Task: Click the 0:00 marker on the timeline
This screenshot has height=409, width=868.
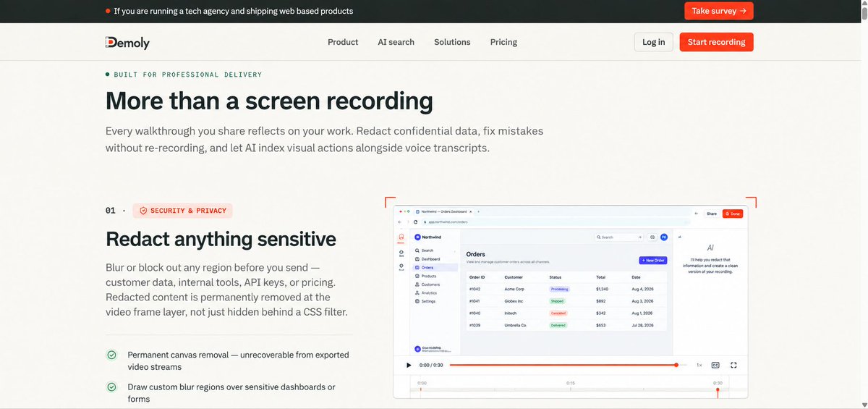Action: pyautogui.click(x=422, y=383)
